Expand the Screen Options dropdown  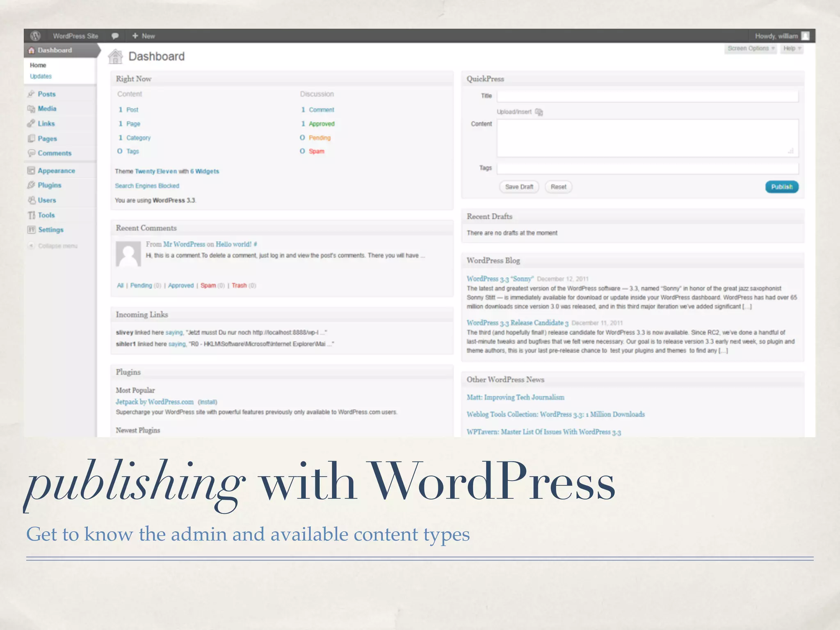click(751, 48)
